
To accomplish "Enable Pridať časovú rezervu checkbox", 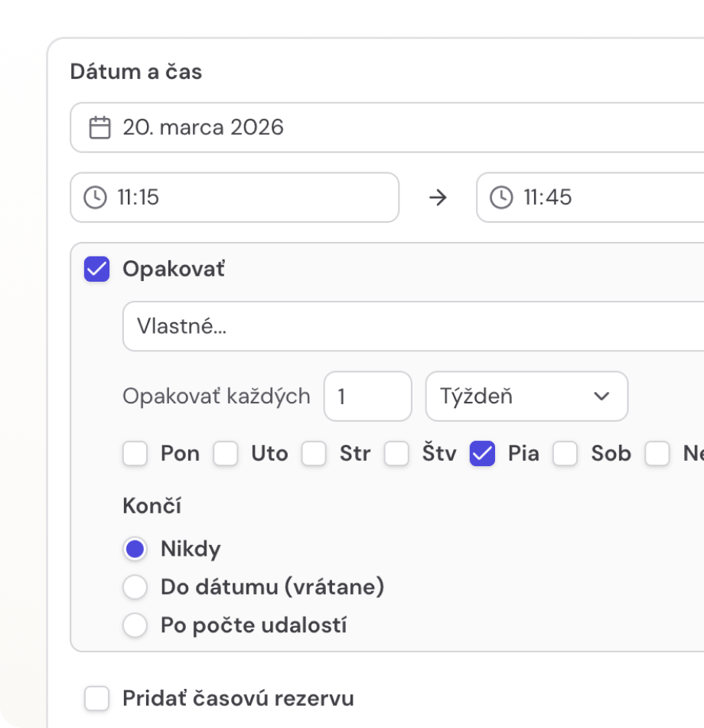I will coord(97,698).
